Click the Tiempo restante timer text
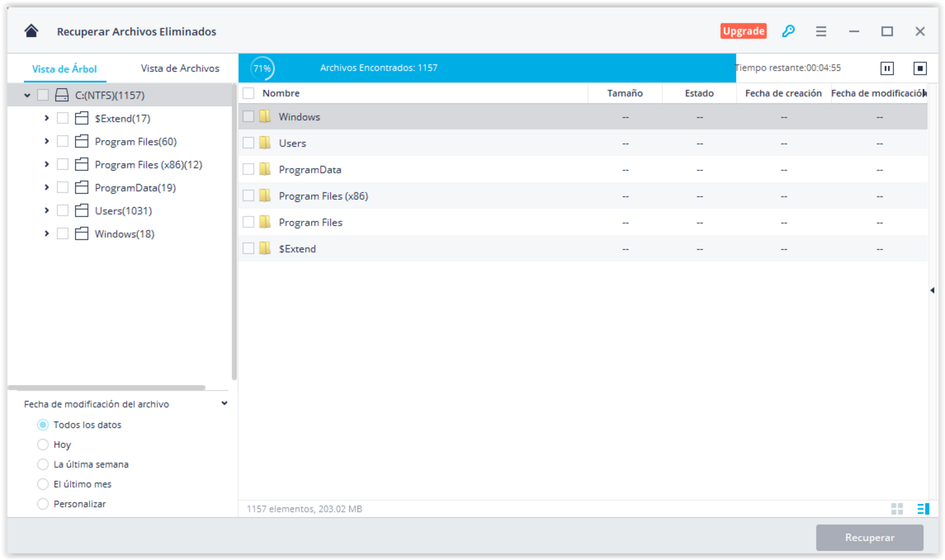This screenshot has height=560, width=945. coord(788,68)
